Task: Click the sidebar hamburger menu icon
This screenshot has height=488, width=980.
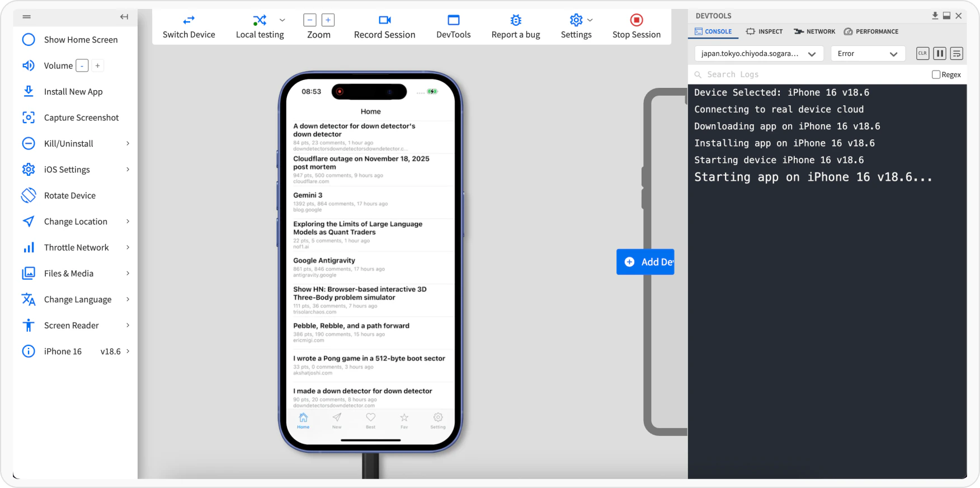Action: tap(26, 17)
